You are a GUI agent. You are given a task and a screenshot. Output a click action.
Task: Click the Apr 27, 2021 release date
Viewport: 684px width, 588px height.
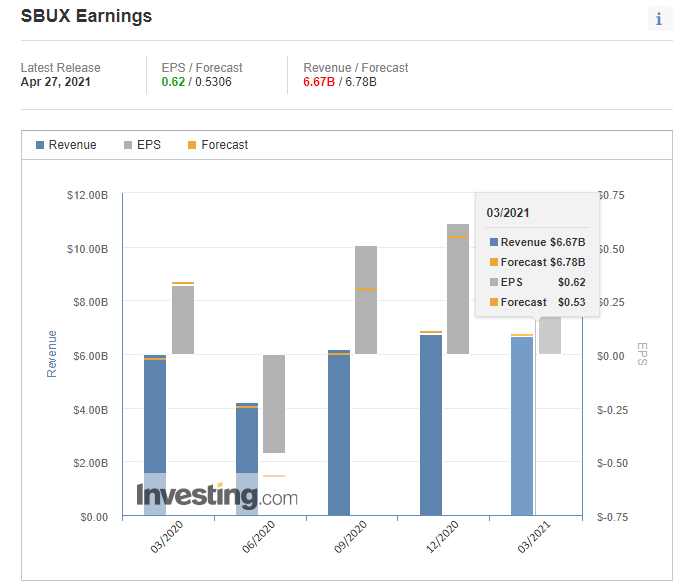coord(55,82)
